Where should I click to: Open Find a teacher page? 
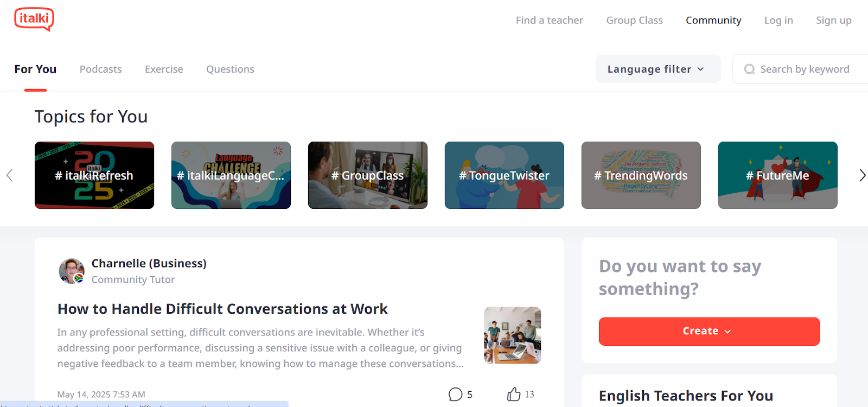point(550,21)
